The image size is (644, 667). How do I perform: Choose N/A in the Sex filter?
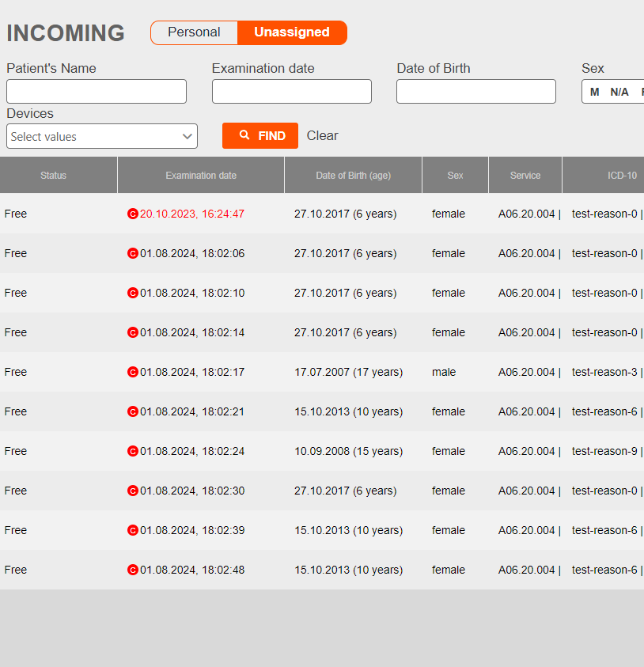point(619,92)
